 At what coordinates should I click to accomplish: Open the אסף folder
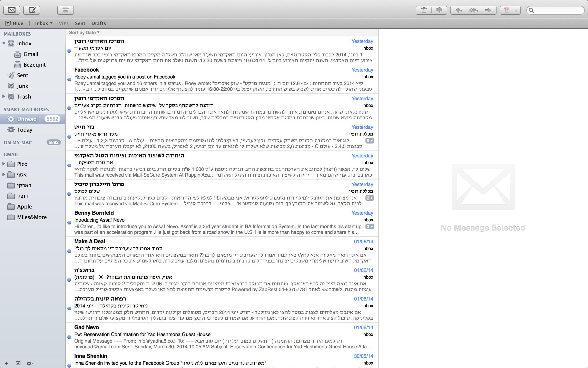click(x=22, y=175)
